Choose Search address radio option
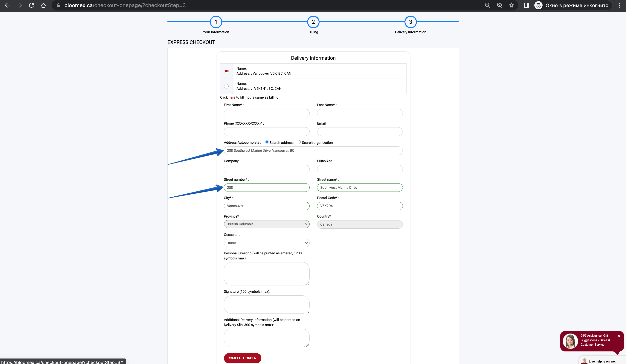626x364 pixels. (x=267, y=142)
